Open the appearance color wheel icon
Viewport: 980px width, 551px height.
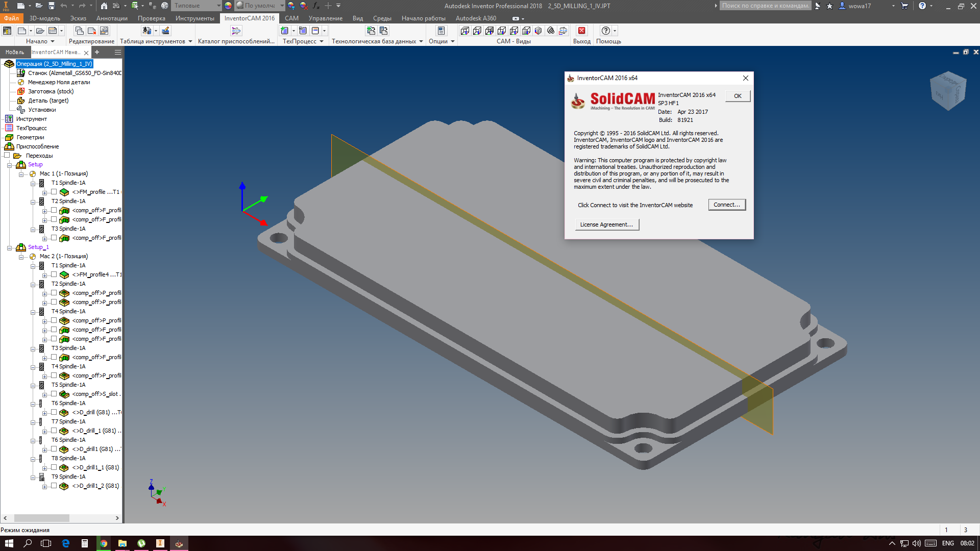(x=228, y=6)
